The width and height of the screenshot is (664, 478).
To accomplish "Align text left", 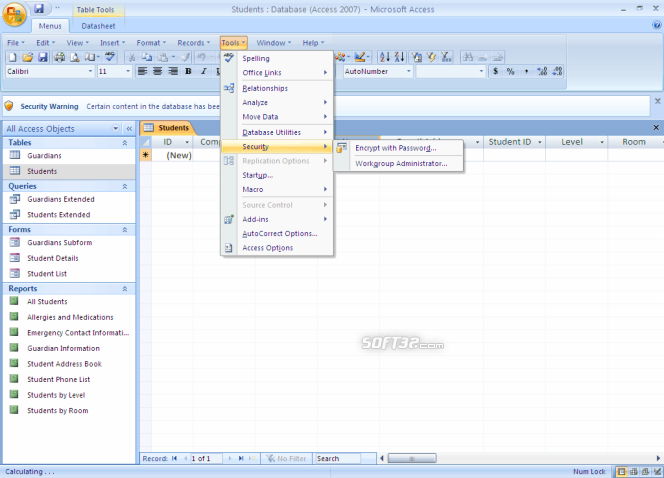I will [x=142, y=71].
